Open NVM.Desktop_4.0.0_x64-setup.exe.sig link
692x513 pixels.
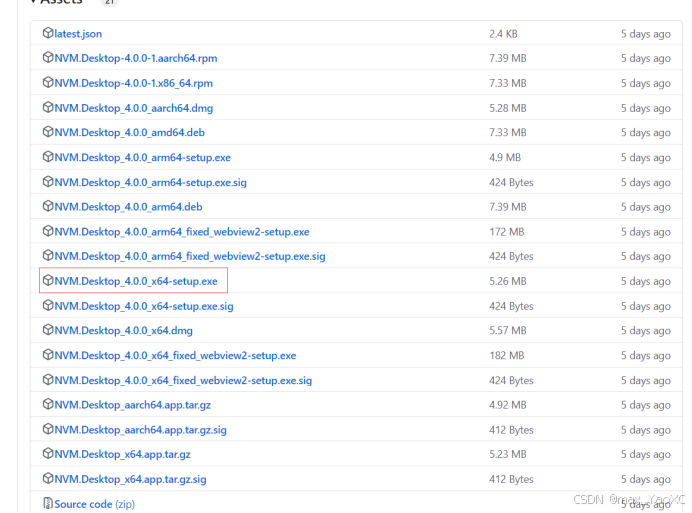[144, 306]
